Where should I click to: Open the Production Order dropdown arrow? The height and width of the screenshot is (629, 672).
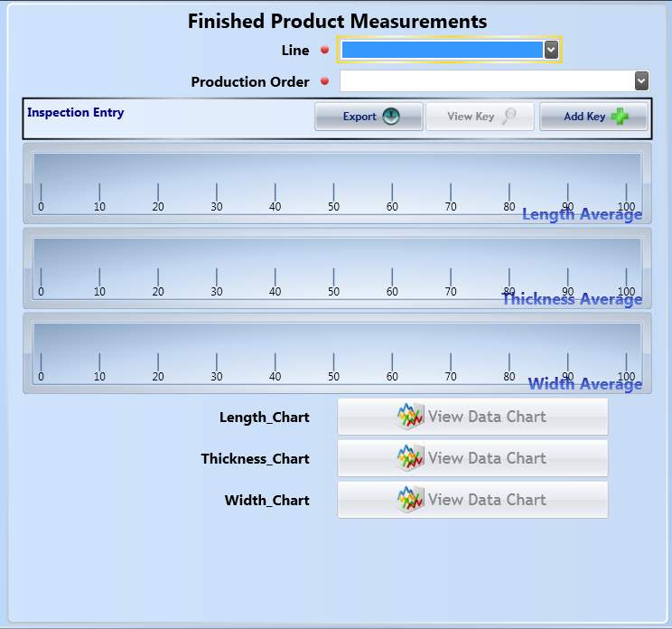(x=641, y=81)
